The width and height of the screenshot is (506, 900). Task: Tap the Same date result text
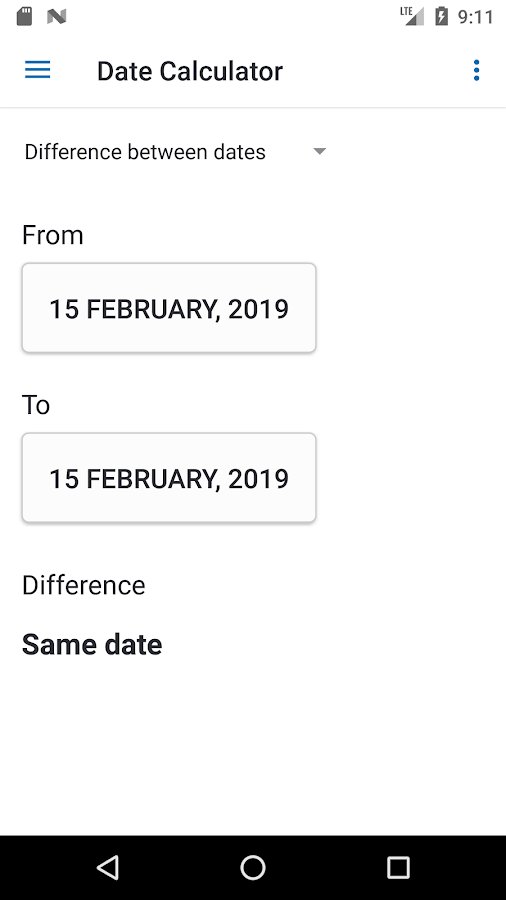point(92,644)
